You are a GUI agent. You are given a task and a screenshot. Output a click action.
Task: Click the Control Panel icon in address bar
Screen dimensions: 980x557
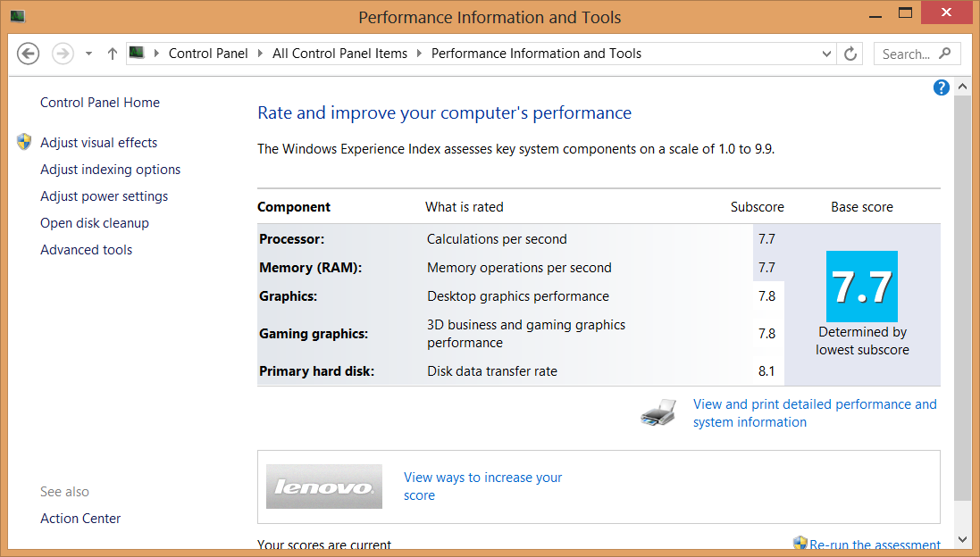137,54
